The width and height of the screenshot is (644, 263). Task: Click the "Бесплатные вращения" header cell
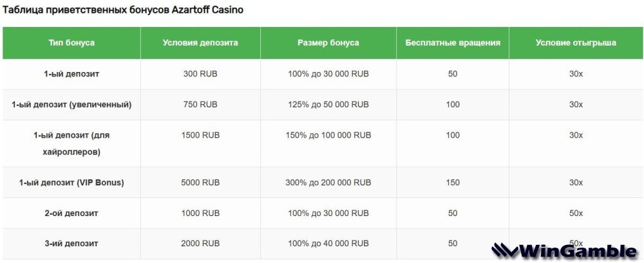point(453,43)
